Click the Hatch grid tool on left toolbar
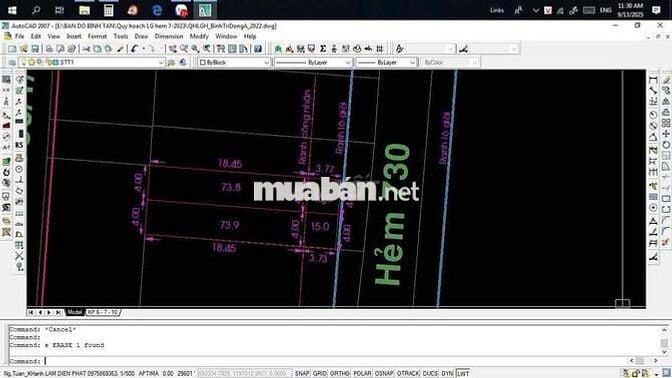Image resolution: width=672 pixels, height=378 pixels. click(19, 245)
